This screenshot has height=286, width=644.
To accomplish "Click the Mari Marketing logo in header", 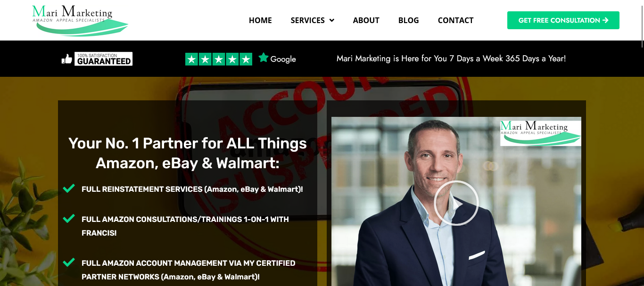I will point(80,20).
